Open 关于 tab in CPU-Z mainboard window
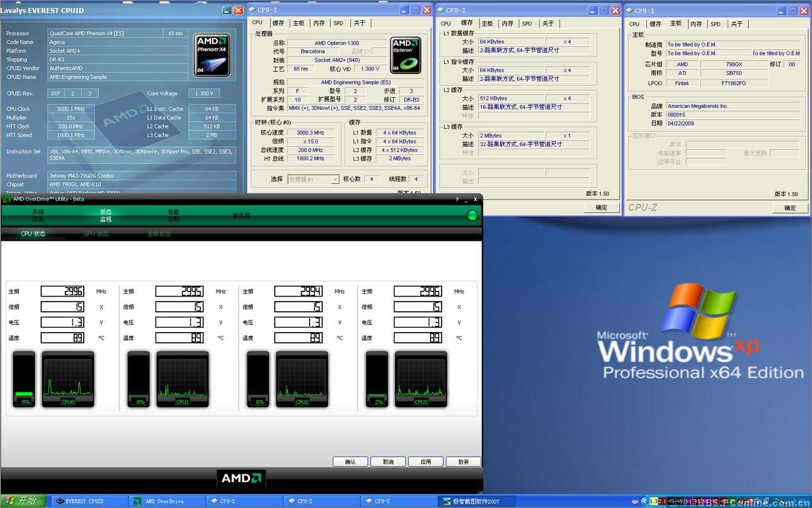Viewport: 812px width, 508px height. pyautogui.click(x=737, y=23)
